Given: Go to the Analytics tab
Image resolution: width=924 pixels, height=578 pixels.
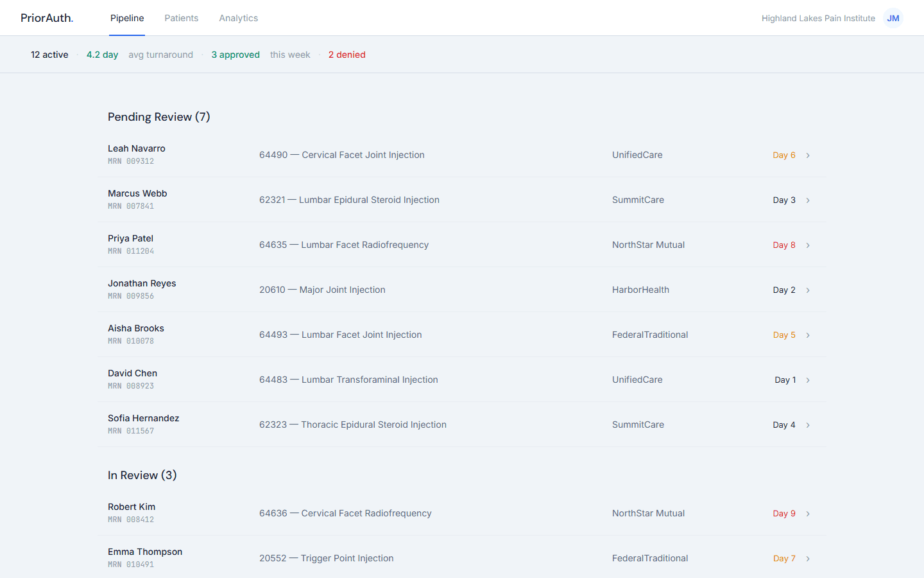Looking at the screenshot, I should 239,18.
